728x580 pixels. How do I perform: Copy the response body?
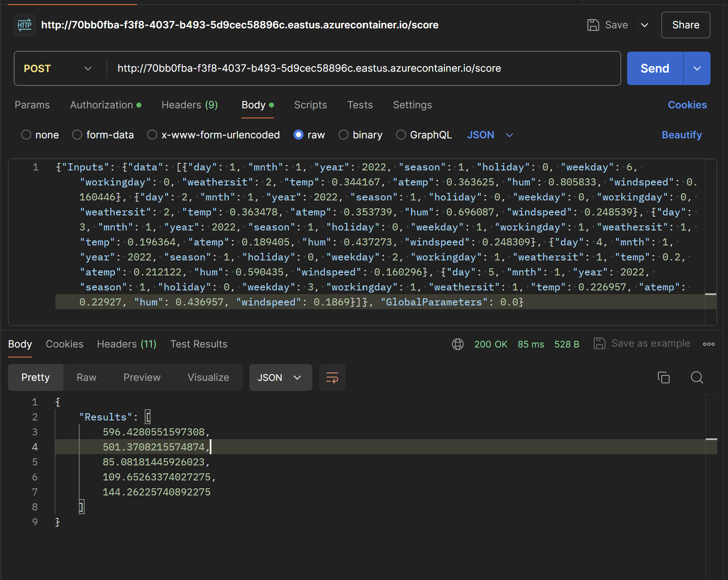point(664,377)
